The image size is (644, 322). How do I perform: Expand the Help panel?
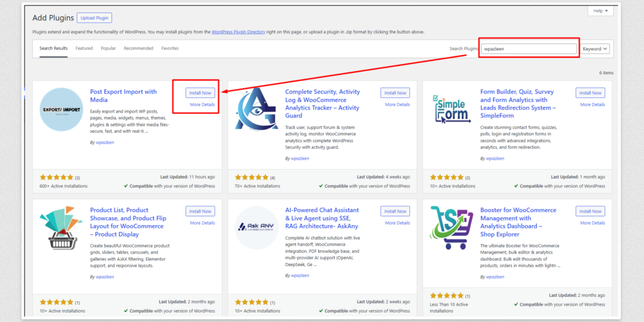tap(600, 11)
